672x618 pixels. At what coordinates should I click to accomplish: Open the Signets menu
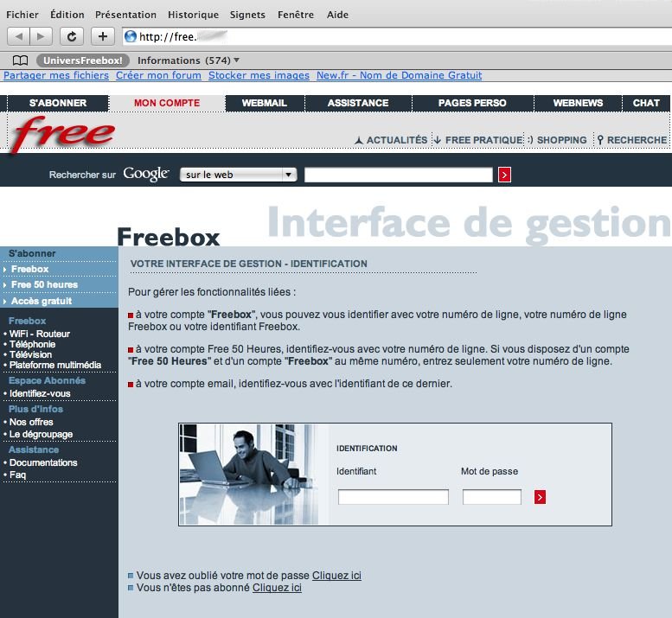tap(247, 15)
